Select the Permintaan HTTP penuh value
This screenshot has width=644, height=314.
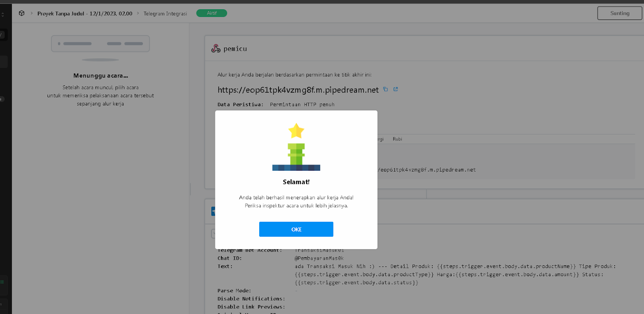pyautogui.click(x=302, y=104)
